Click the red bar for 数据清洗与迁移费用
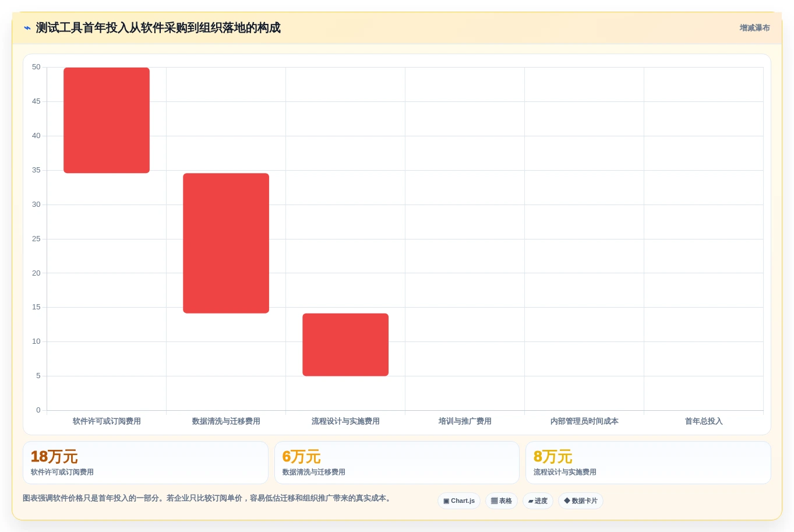Image resolution: width=794 pixels, height=532 pixels. point(226,243)
